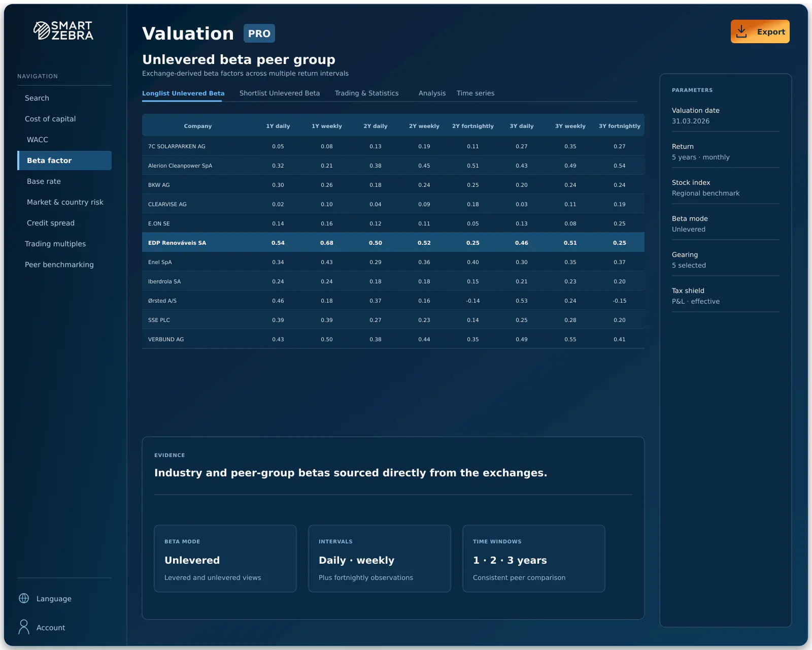Open the Analysis tab
This screenshot has width=812, height=650.
(432, 93)
